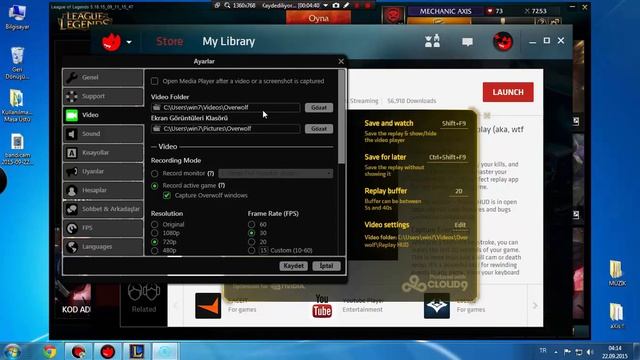The image size is (640, 360).
Task: Click the custom FPS value field
Action: pyautogui.click(x=263, y=251)
